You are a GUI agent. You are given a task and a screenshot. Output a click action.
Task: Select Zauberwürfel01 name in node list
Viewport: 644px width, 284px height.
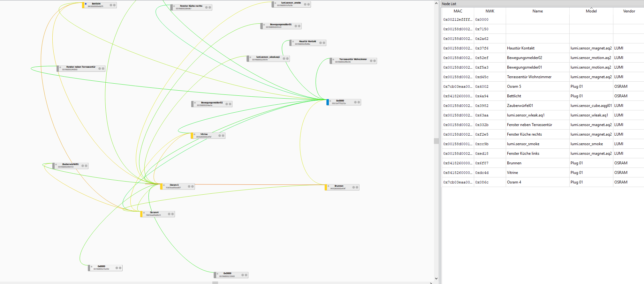(538, 106)
